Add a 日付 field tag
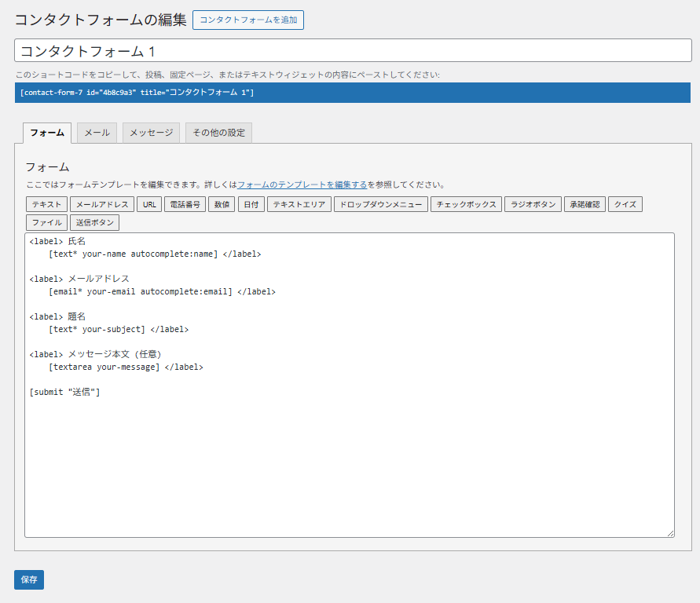This screenshot has width=700, height=603. tap(251, 204)
